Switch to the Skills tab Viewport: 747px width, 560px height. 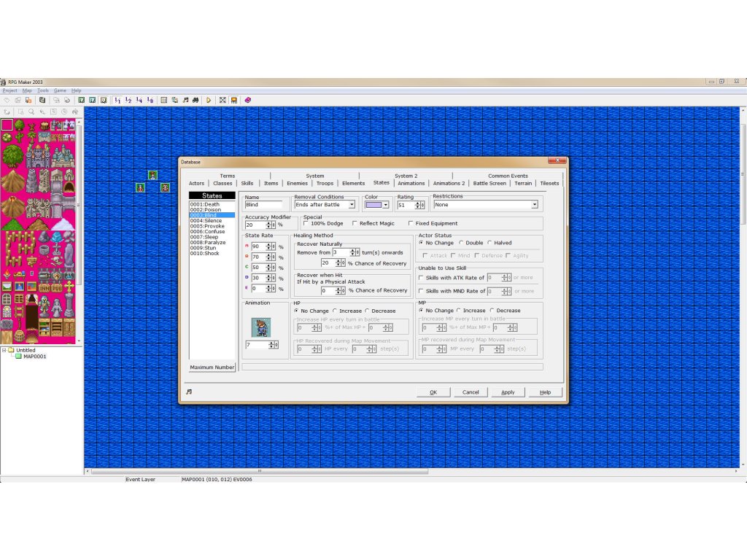click(247, 183)
